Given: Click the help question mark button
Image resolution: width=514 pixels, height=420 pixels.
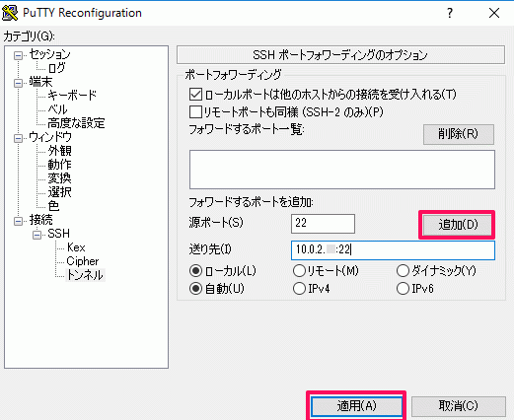Looking at the screenshot, I should tap(450, 13).
